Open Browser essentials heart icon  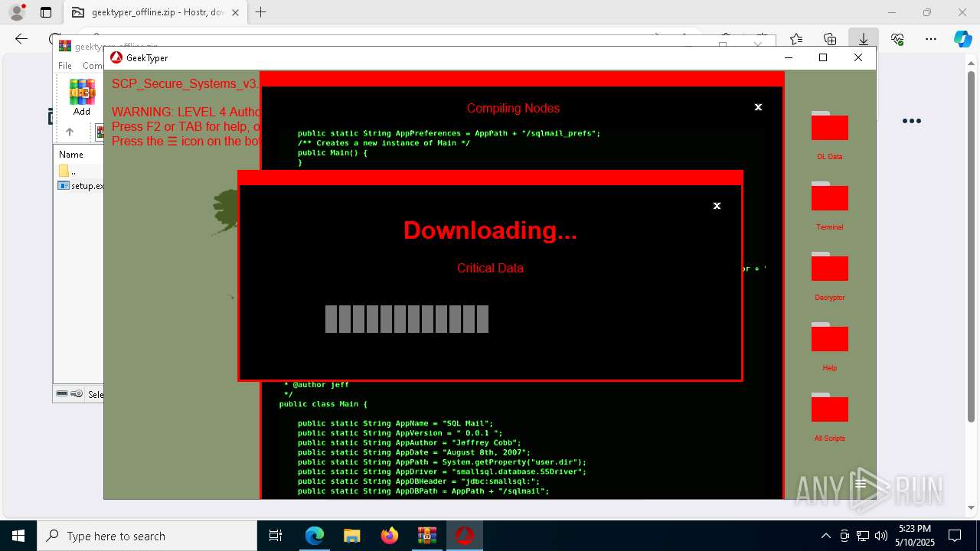pos(897,39)
